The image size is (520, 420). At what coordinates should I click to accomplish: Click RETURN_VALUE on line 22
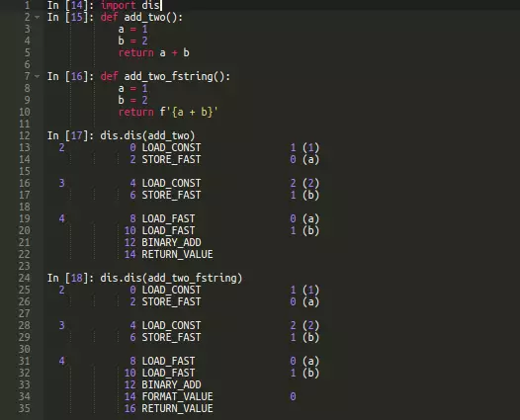(x=177, y=254)
